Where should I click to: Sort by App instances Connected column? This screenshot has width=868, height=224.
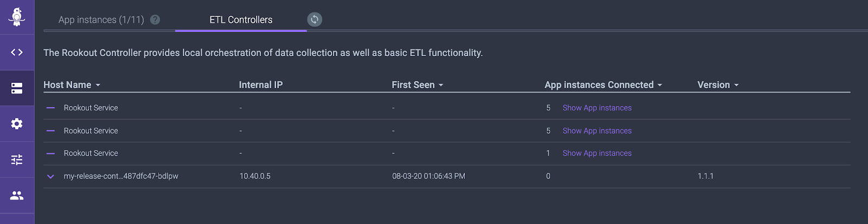(603, 85)
